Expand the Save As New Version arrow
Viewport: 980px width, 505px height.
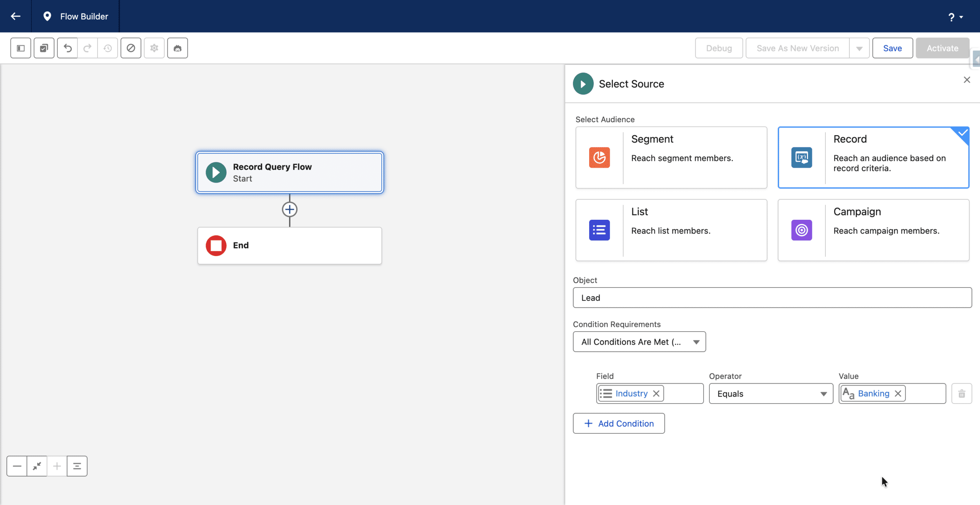tap(859, 48)
